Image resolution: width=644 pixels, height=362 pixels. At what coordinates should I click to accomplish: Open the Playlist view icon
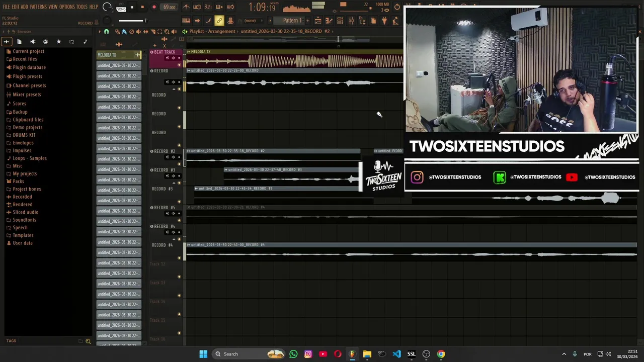pos(318,21)
